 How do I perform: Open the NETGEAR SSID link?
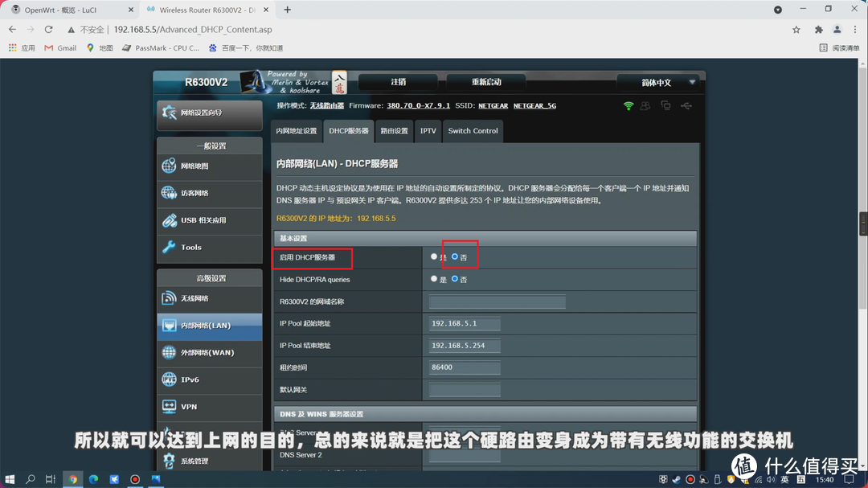click(493, 106)
